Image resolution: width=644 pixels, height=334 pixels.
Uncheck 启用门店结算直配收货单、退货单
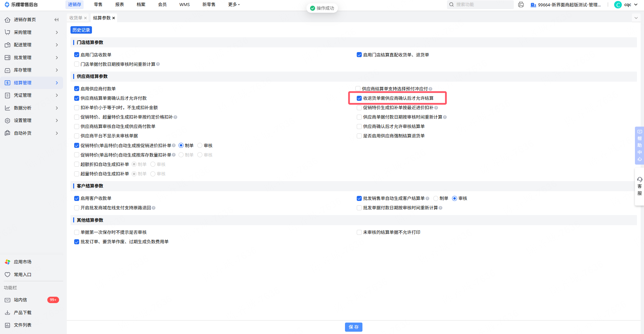tap(359, 55)
